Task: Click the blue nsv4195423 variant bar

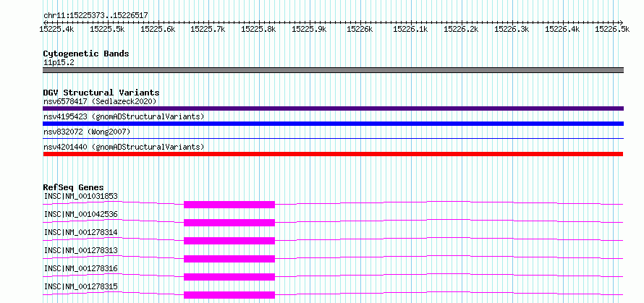Action: click(333, 124)
